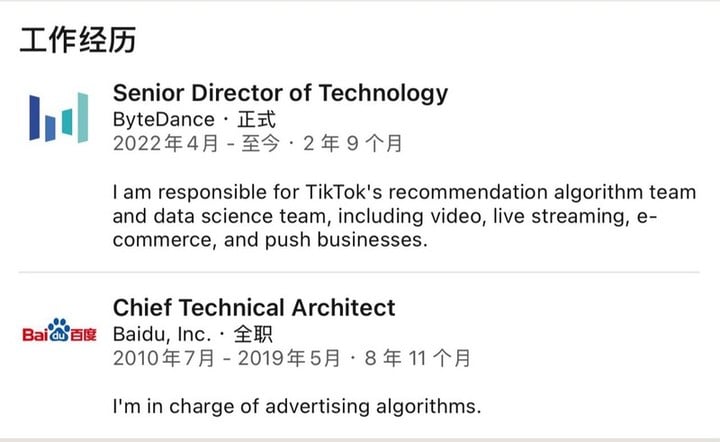
Task: Click the word 至今 in ByteDance dates
Action: [x=260, y=143]
